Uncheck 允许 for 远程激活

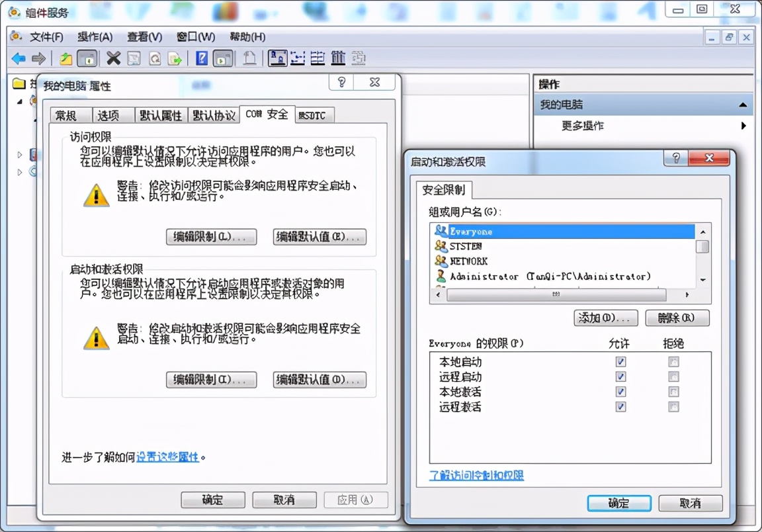(620, 406)
